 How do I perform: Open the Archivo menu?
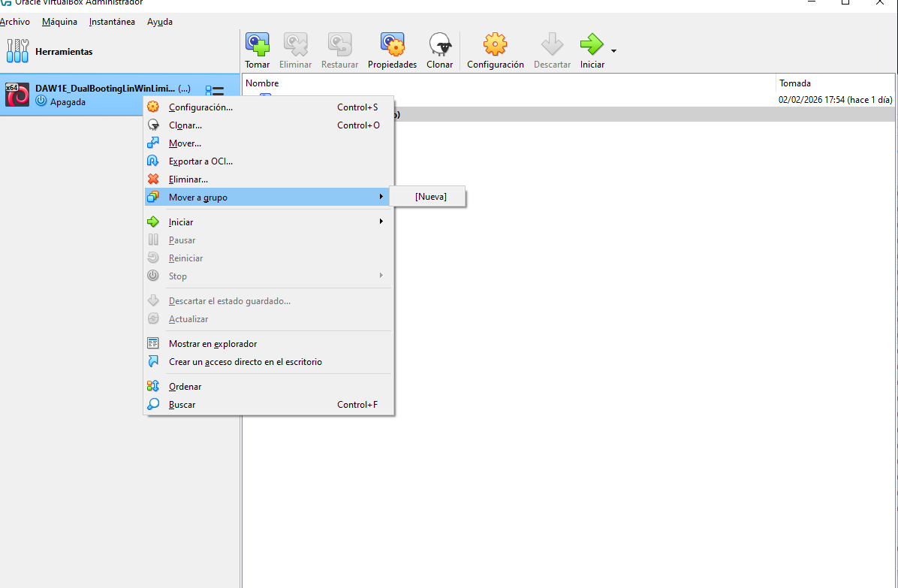click(x=14, y=22)
